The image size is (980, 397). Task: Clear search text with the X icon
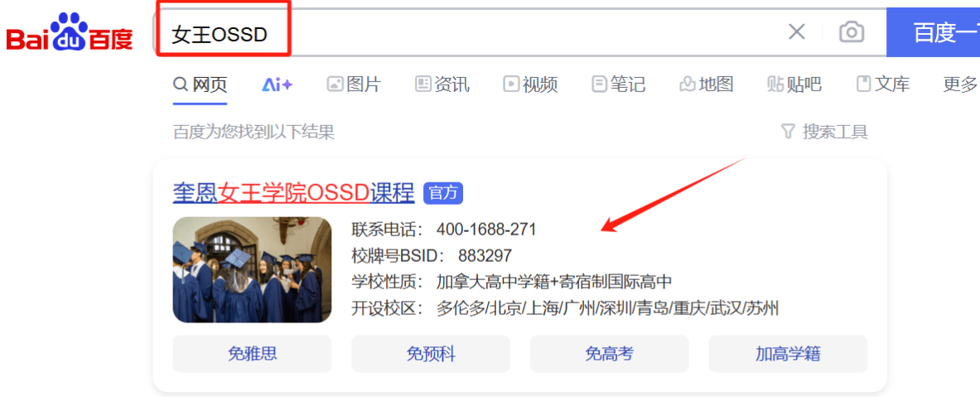pyautogui.click(x=796, y=31)
